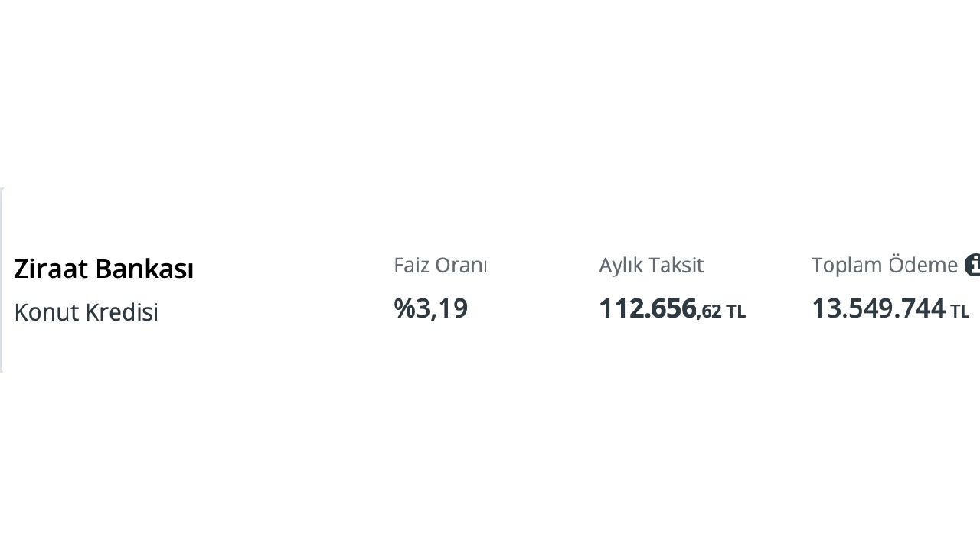Click the %3,19 interest rate value
Screen dimensions: 980x551
pos(431,308)
